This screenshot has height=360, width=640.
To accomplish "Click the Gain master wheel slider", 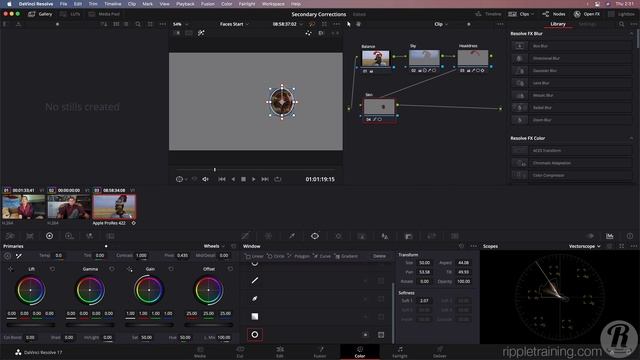I will [x=149, y=325].
